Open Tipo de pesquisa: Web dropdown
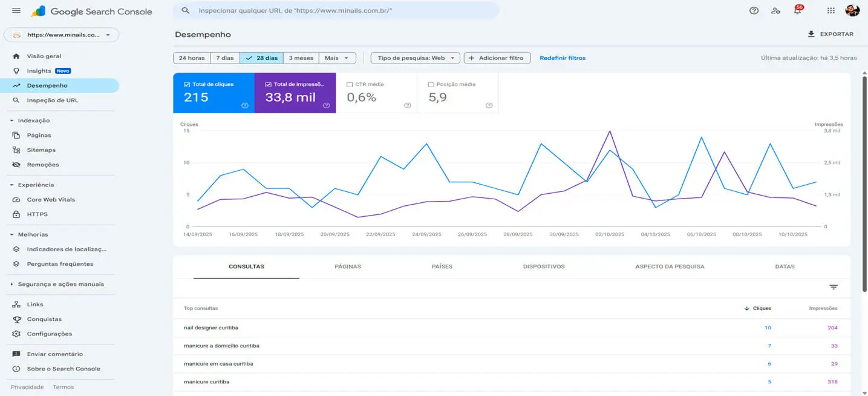868x396 pixels. pyautogui.click(x=415, y=58)
